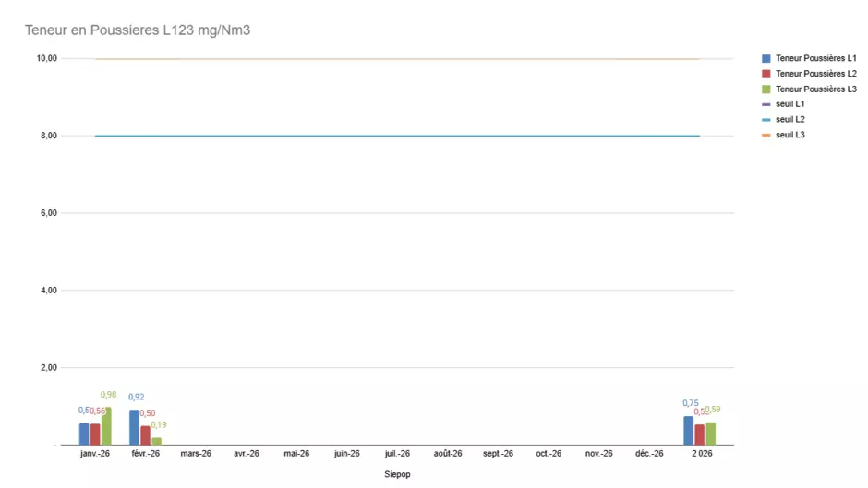Select the Siepop horizontal axis title

[x=397, y=474]
